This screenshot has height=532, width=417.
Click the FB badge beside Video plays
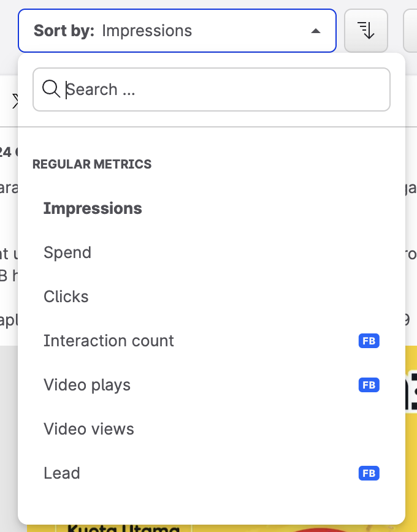(x=369, y=385)
